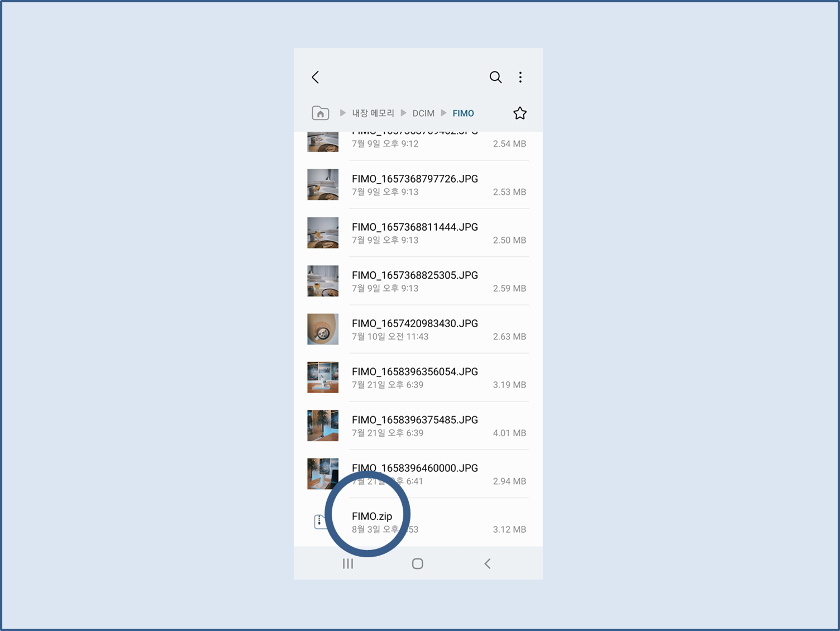This screenshot has height=631, width=840.
Task: Open the three-dot more options menu
Action: 521,77
